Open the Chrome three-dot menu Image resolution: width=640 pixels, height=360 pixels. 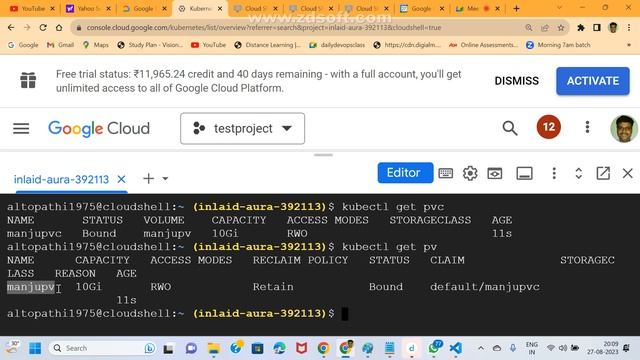629,27
